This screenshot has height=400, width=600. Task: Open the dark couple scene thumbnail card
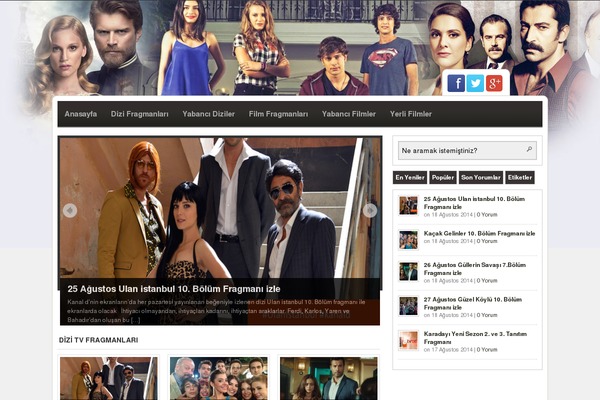point(329,379)
